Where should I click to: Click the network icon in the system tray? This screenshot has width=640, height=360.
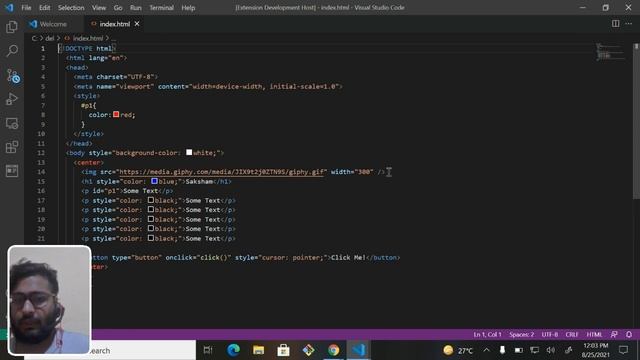pyautogui.click(x=534, y=350)
